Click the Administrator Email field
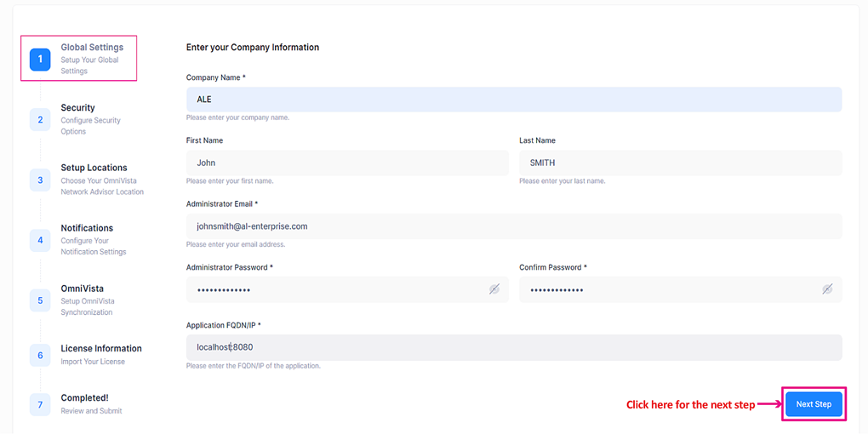868x434 pixels. coord(513,226)
